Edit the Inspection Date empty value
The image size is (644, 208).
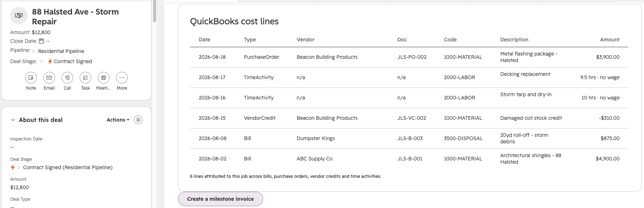(x=12, y=147)
